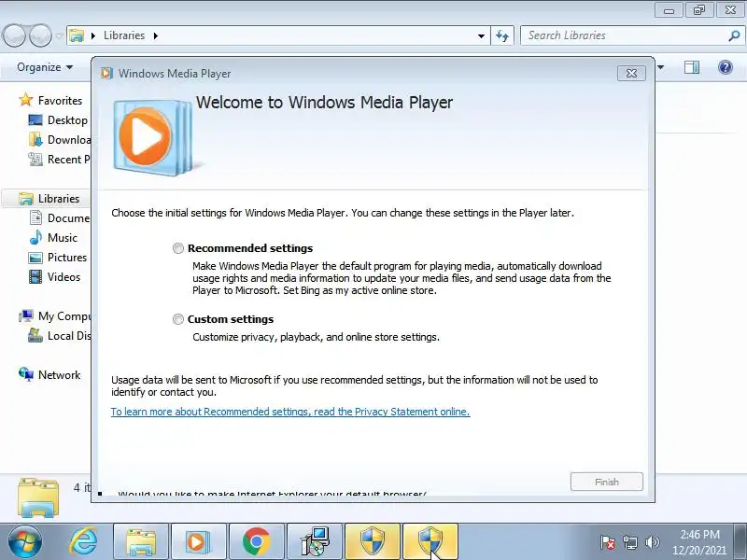
Task: Click the Favorites star icon
Action: (x=26, y=100)
